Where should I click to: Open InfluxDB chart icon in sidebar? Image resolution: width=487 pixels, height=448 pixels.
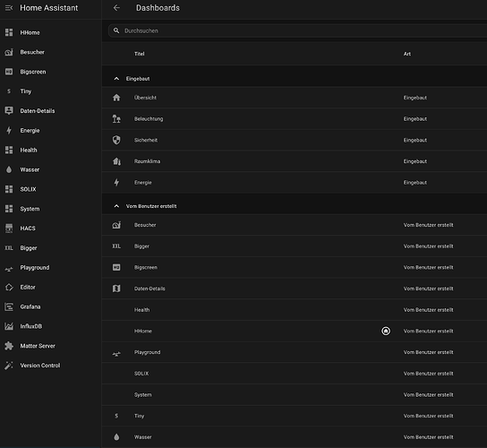(x=9, y=326)
